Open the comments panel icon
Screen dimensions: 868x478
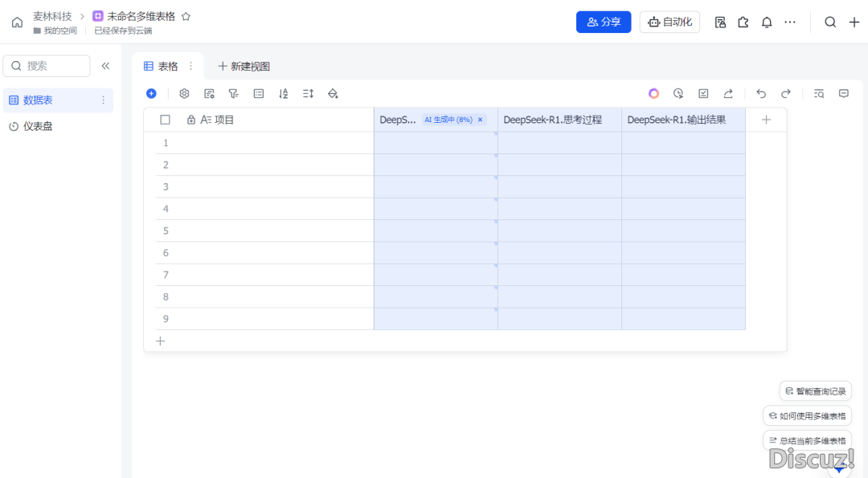pos(844,94)
